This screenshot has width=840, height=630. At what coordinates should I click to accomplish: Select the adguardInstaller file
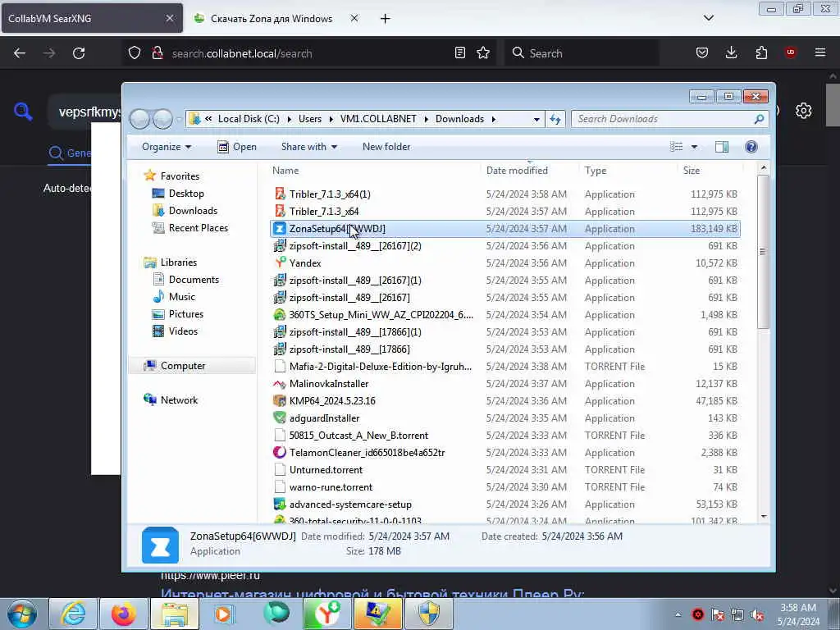(x=505, y=418)
